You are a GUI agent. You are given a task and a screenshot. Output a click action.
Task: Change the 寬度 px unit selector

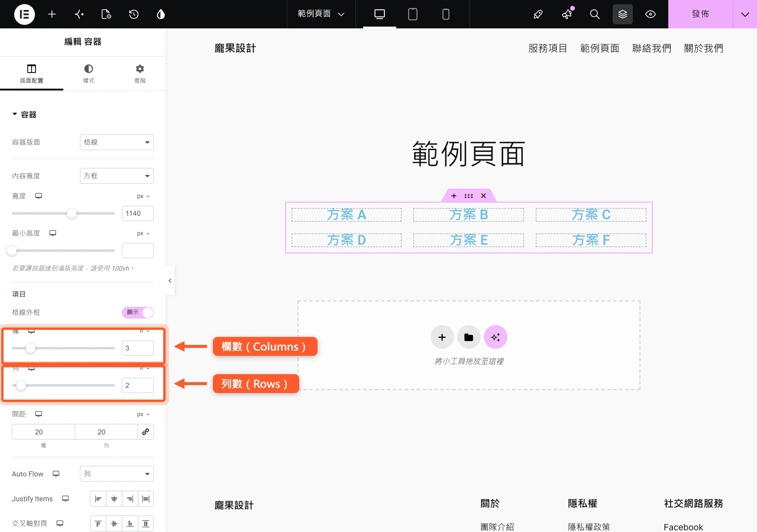(x=143, y=196)
